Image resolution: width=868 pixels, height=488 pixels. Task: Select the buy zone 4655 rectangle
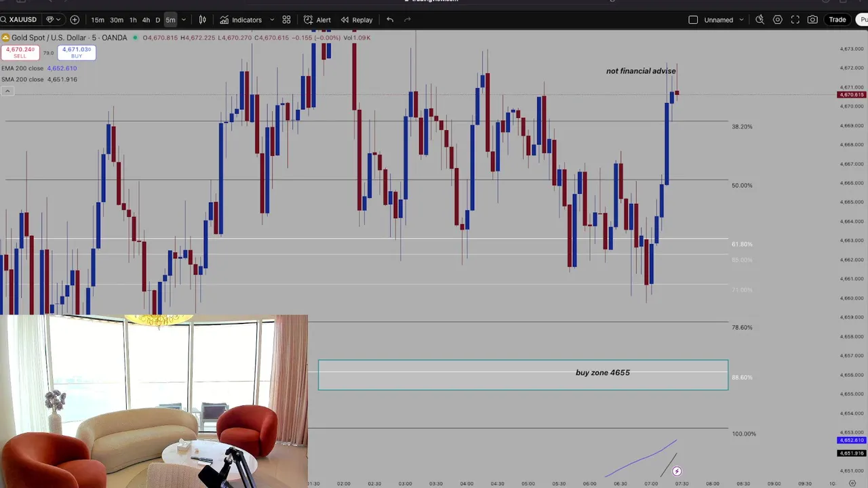click(523, 375)
